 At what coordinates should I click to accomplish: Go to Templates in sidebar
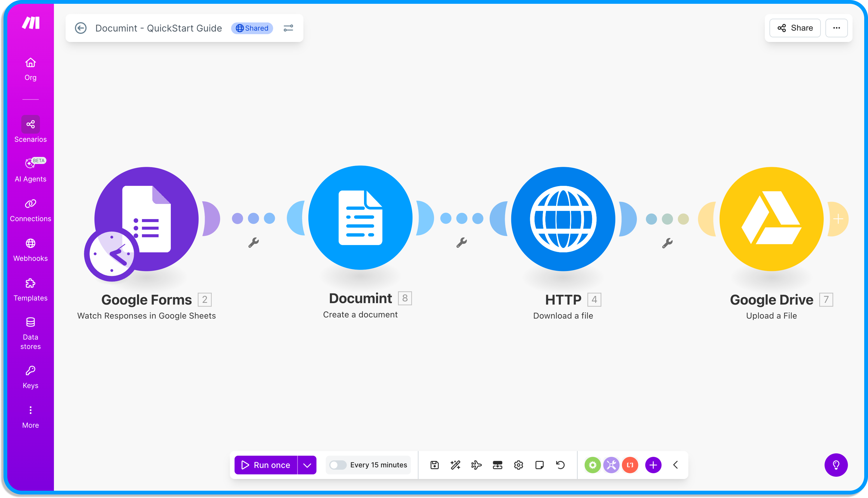click(x=30, y=289)
